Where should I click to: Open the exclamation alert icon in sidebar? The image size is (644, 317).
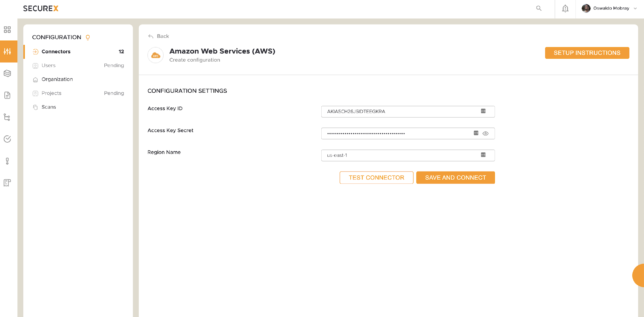[x=7, y=161]
